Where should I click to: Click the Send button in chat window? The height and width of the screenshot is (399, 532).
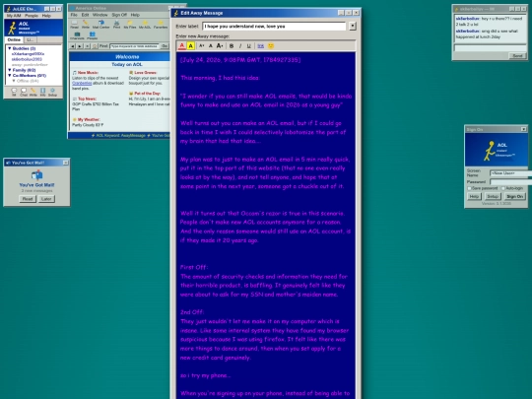click(517, 56)
